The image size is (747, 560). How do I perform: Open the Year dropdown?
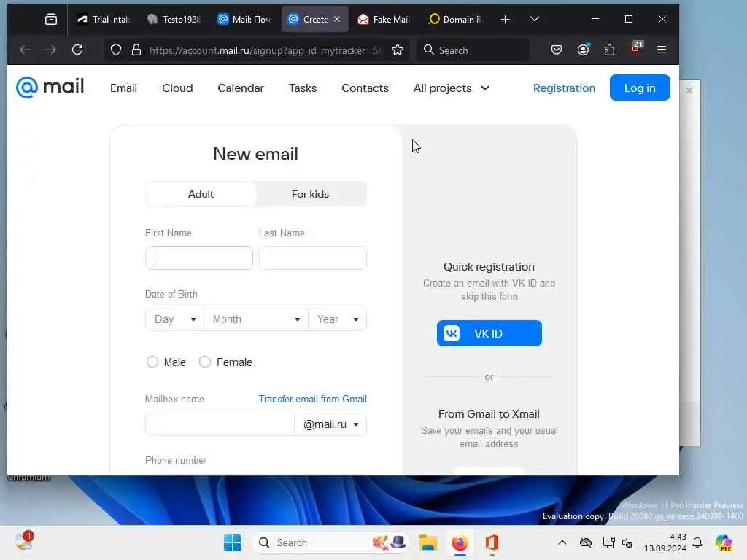[x=337, y=319]
